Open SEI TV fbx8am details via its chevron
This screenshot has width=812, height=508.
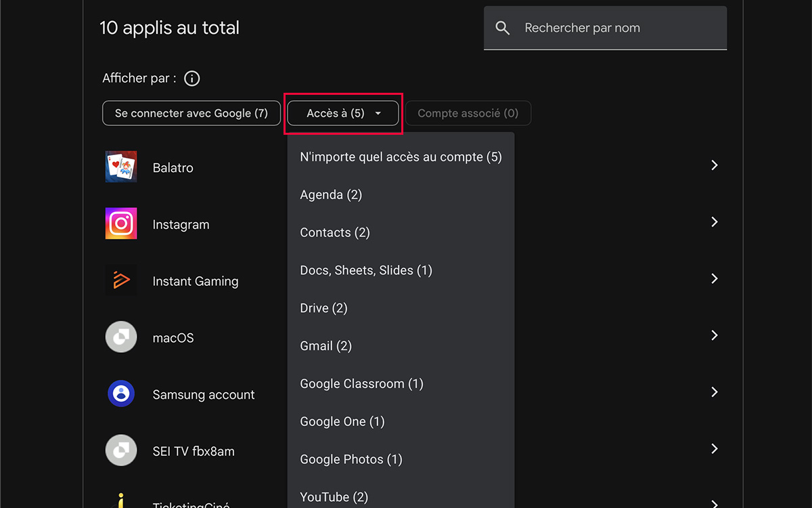(714, 448)
